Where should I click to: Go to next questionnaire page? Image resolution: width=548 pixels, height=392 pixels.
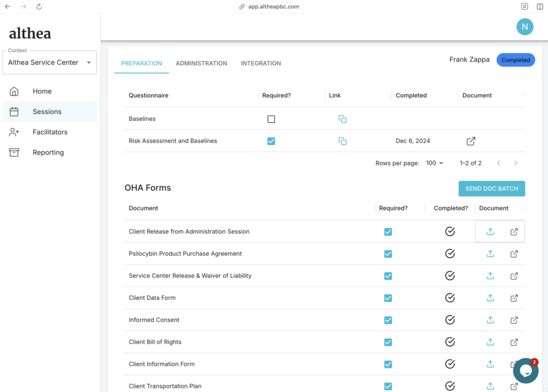[515, 163]
